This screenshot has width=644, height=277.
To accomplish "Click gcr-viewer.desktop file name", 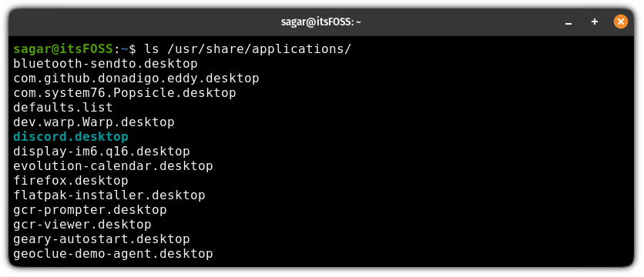I will [82, 225].
